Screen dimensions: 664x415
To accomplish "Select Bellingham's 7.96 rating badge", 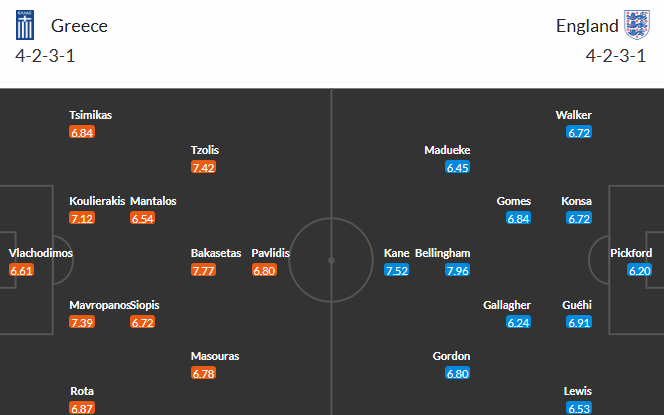I will (x=457, y=270).
